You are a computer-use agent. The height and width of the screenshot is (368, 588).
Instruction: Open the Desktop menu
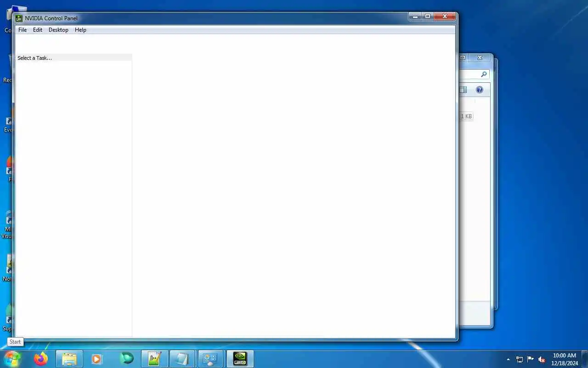pos(58,30)
